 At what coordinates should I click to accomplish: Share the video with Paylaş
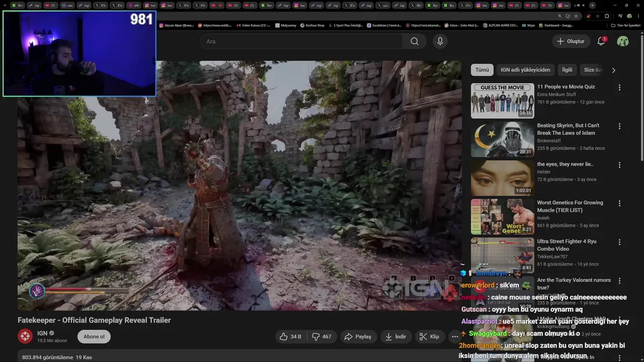tap(358, 336)
